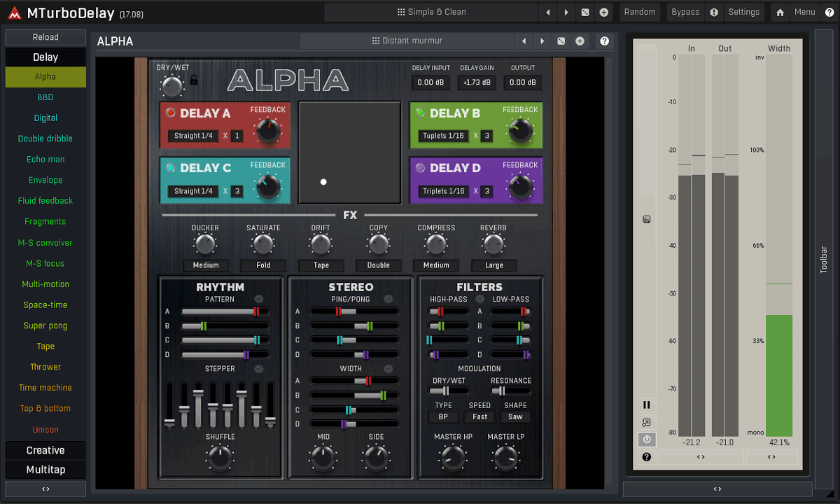Open Ducker Medium mode selector

point(205,265)
